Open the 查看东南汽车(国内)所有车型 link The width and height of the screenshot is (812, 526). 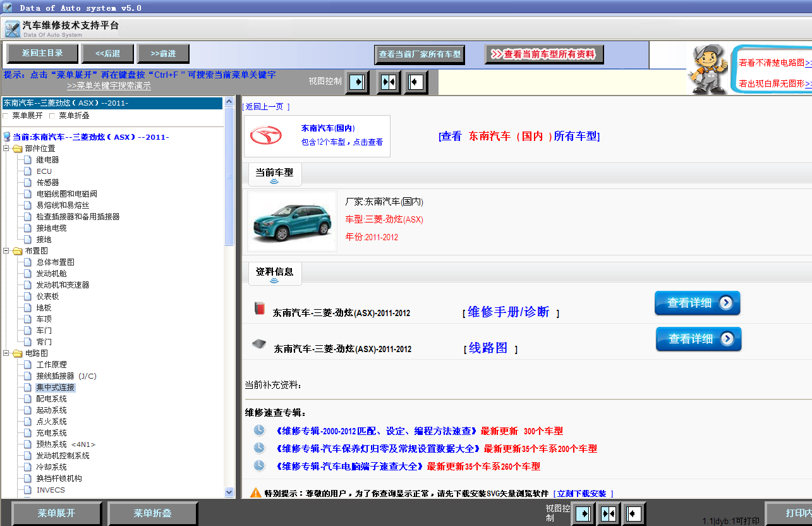click(x=519, y=136)
